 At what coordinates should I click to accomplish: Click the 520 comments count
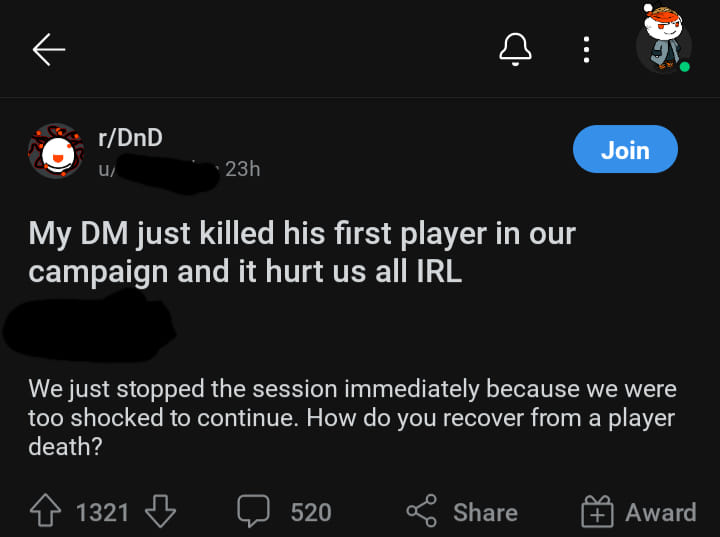[x=310, y=512]
